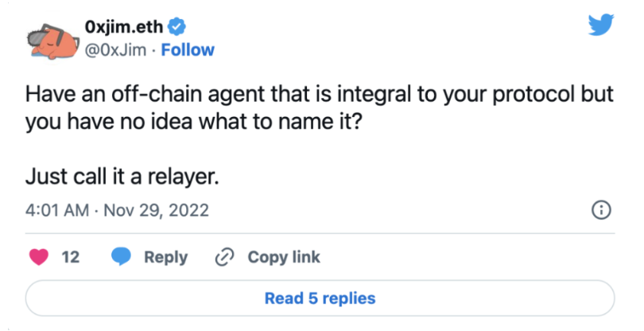Follow the @0xJim account
Viewport: 644px width, 331px height.
click(x=188, y=50)
